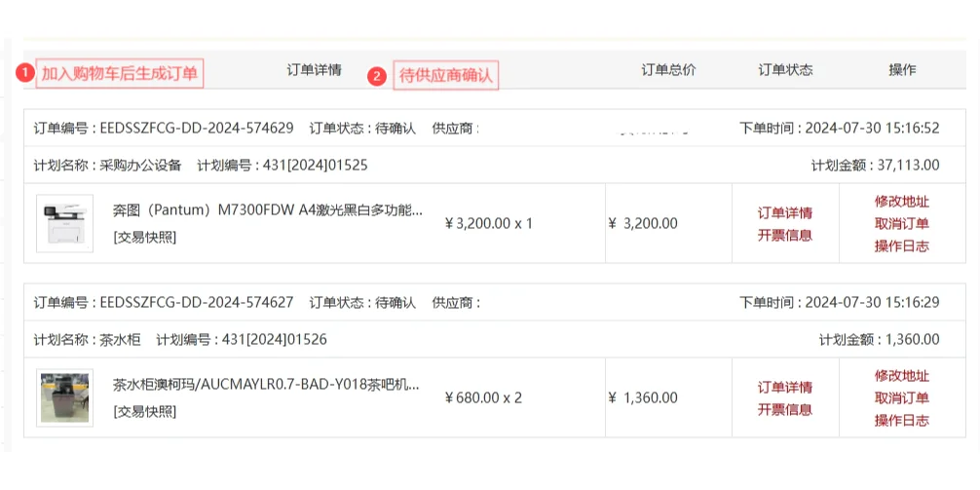
Task: Open 茶水柜澳柯玛 AUCMAYLR0.7 product title
Action: [x=266, y=385]
